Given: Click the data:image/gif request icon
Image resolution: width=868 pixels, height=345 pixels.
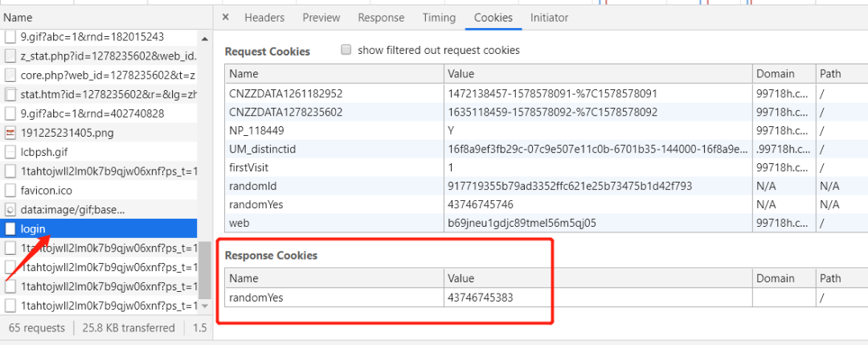Looking at the screenshot, I should pos(10,210).
